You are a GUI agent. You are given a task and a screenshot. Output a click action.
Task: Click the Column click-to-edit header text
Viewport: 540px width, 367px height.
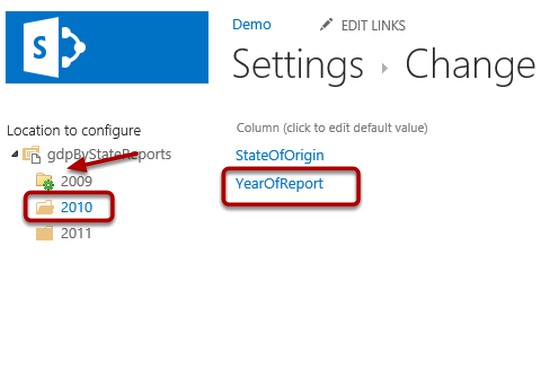(x=332, y=128)
